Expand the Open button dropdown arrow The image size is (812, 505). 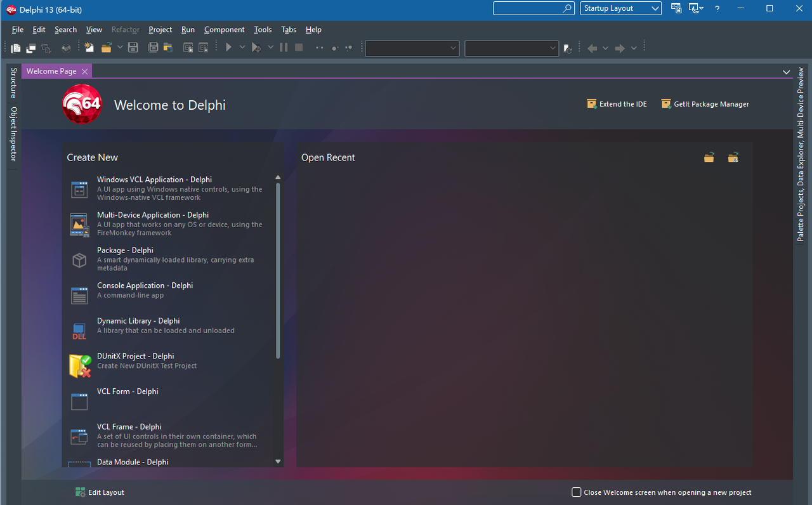pyautogui.click(x=120, y=48)
